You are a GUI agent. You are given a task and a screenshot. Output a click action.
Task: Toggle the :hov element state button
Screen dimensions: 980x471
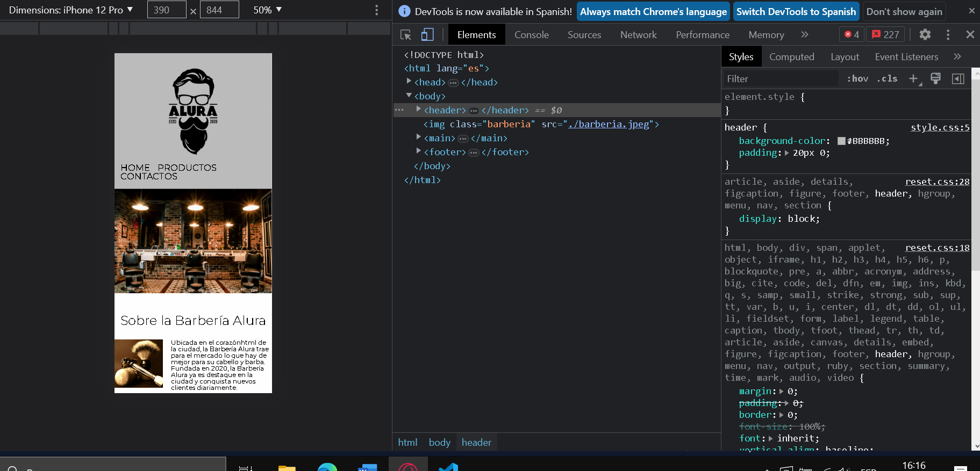[x=857, y=78]
